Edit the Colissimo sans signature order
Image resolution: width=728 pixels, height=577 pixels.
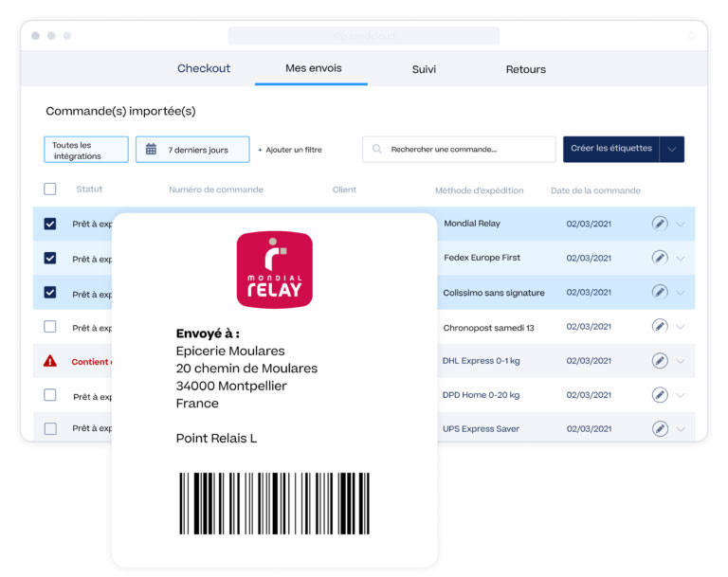click(660, 293)
